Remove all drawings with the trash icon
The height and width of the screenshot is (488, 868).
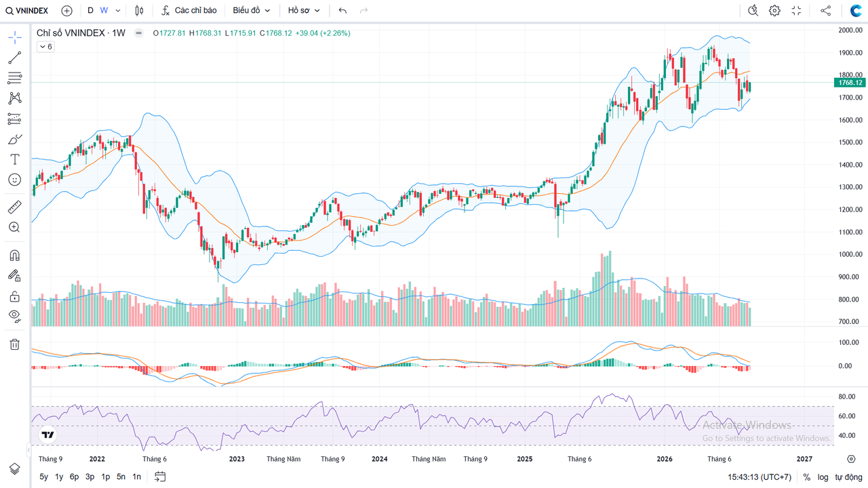(14, 344)
